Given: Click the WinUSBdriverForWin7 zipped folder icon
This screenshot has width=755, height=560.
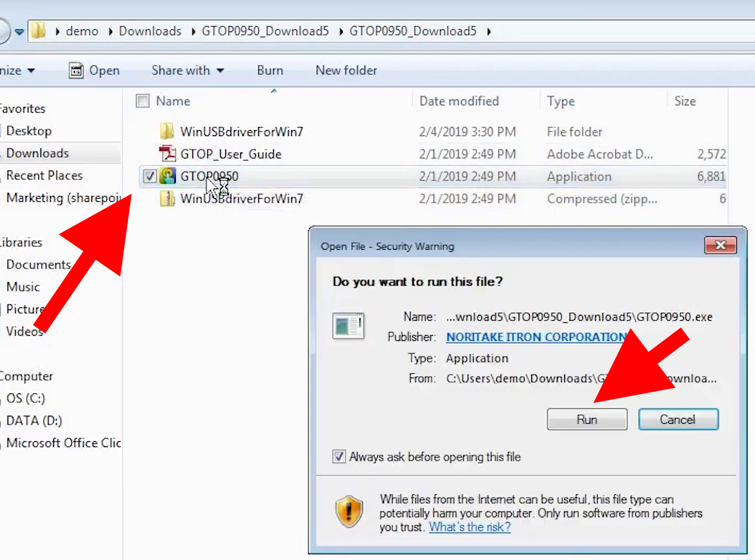Looking at the screenshot, I should (167, 199).
